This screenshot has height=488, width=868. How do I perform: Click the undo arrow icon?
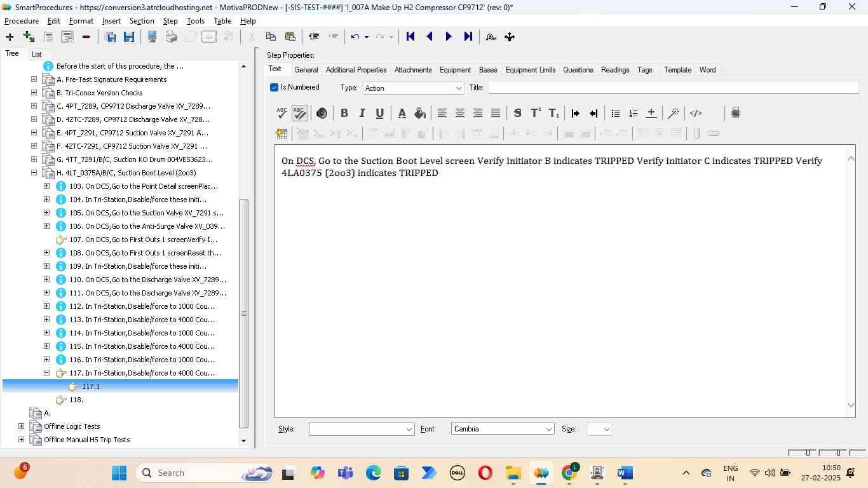pyautogui.click(x=355, y=37)
